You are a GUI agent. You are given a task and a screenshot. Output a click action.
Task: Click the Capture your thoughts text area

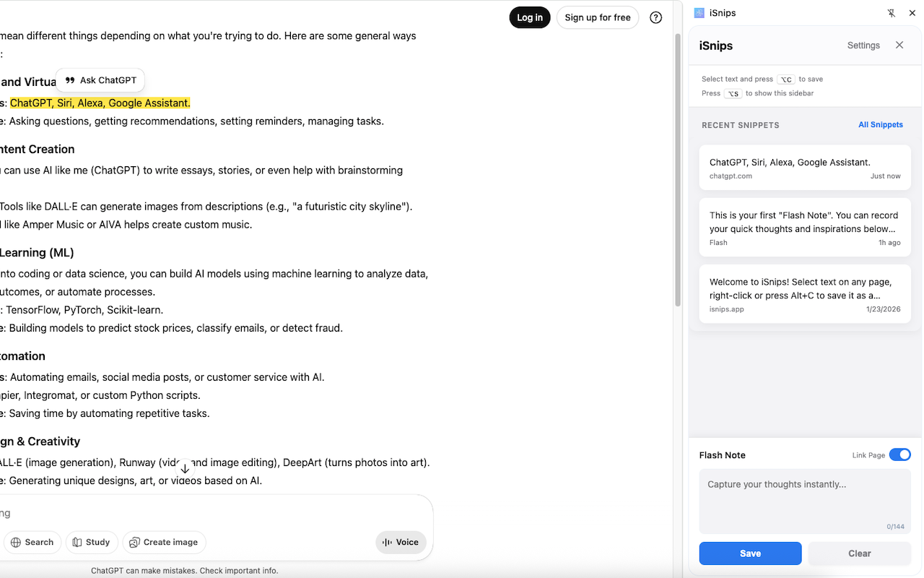pos(805,499)
